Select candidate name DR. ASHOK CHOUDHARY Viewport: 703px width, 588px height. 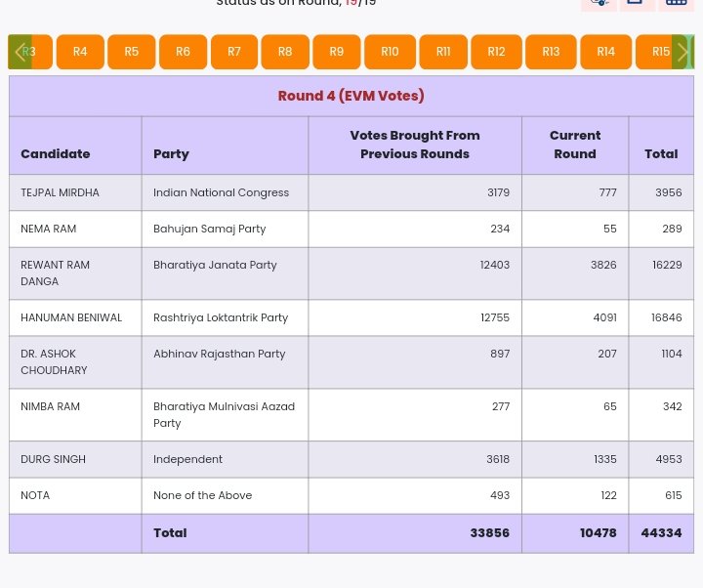point(54,362)
